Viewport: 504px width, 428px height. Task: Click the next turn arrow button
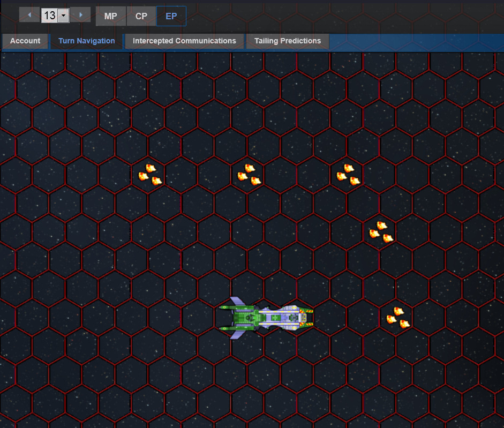click(x=80, y=15)
